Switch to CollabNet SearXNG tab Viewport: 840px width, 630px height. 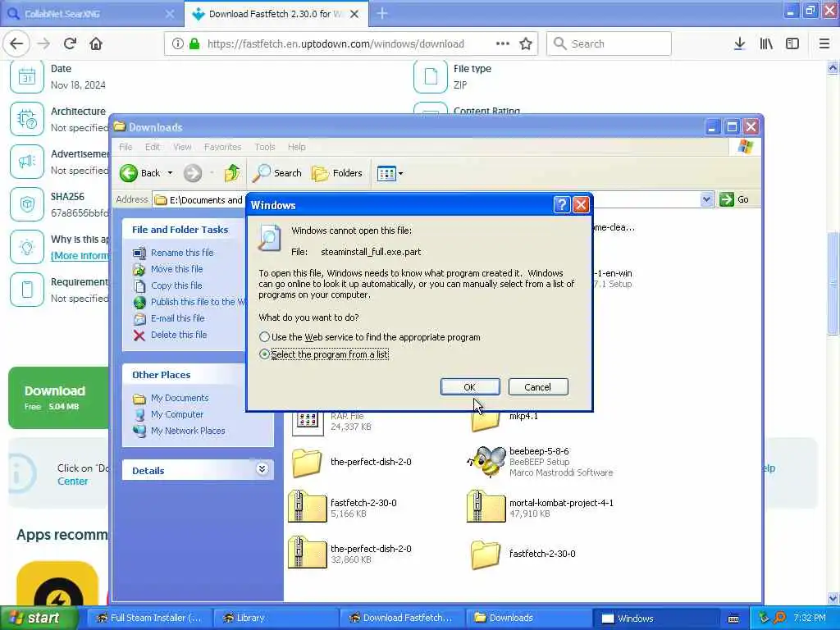tap(92, 14)
